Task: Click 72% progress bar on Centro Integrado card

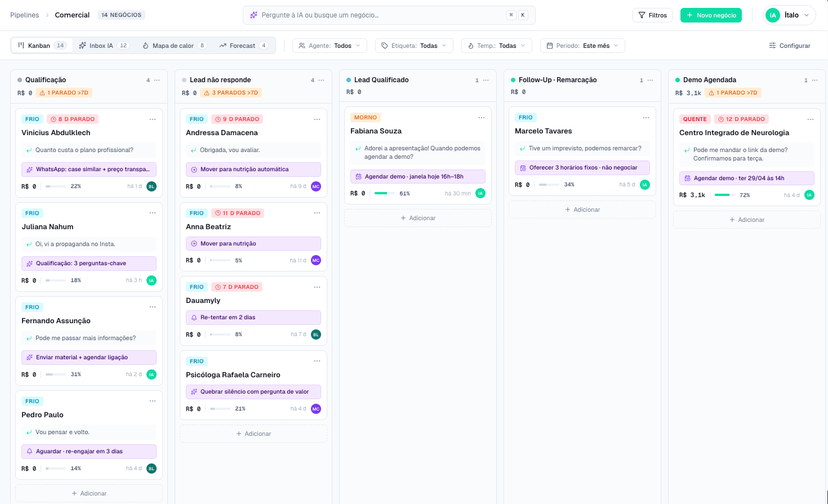Action: point(725,195)
